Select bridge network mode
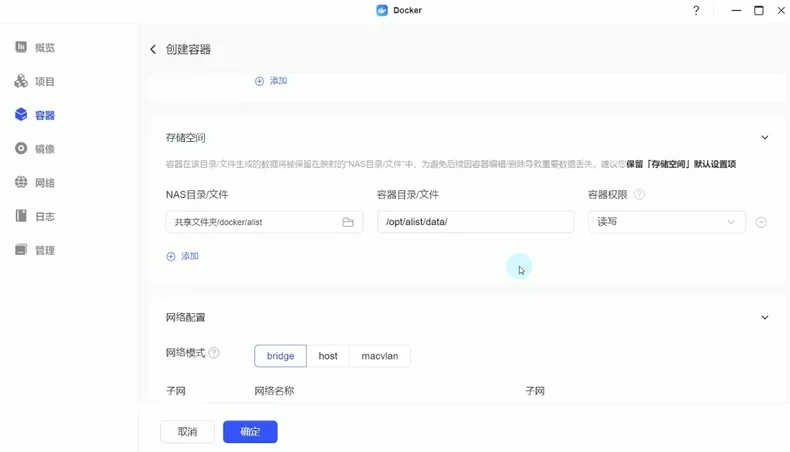The image size is (790, 452). click(x=280, y=356)
